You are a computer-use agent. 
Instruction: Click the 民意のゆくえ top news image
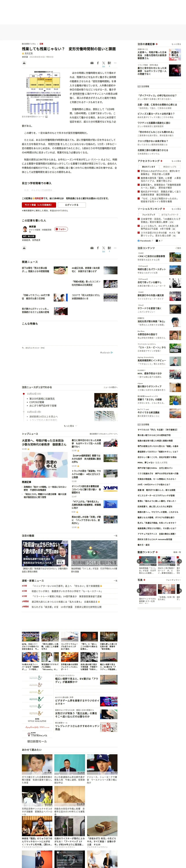(45, 465)
